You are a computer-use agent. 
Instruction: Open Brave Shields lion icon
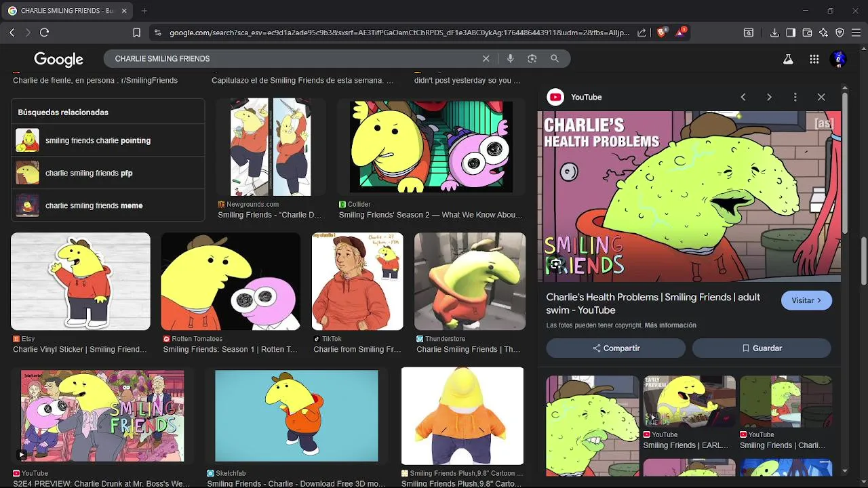point(663,32)
